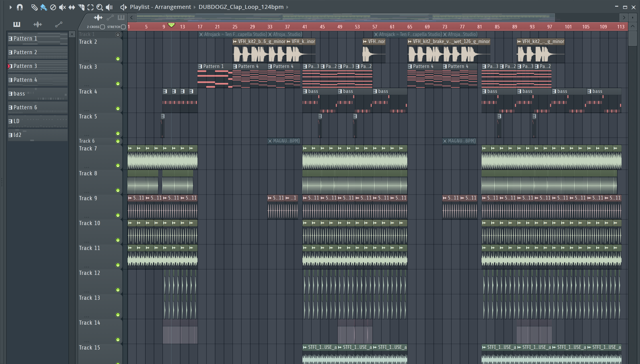This screenshot has height=364, width=640.
Task: Toggle mute on Track 12
Action: pos(118,290)
